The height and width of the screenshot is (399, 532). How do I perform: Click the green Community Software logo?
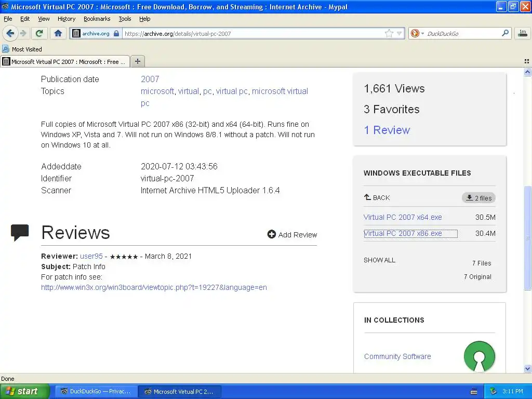pyautogui.click(x=479, y=356)
